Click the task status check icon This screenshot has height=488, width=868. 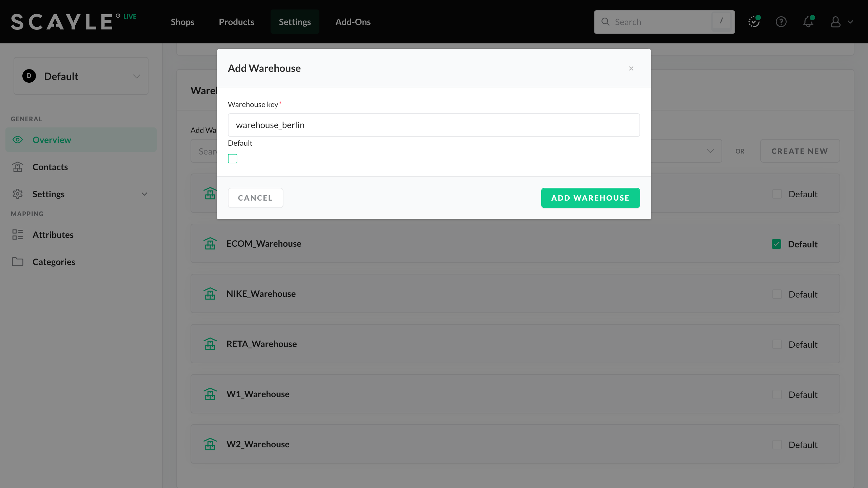754,22
